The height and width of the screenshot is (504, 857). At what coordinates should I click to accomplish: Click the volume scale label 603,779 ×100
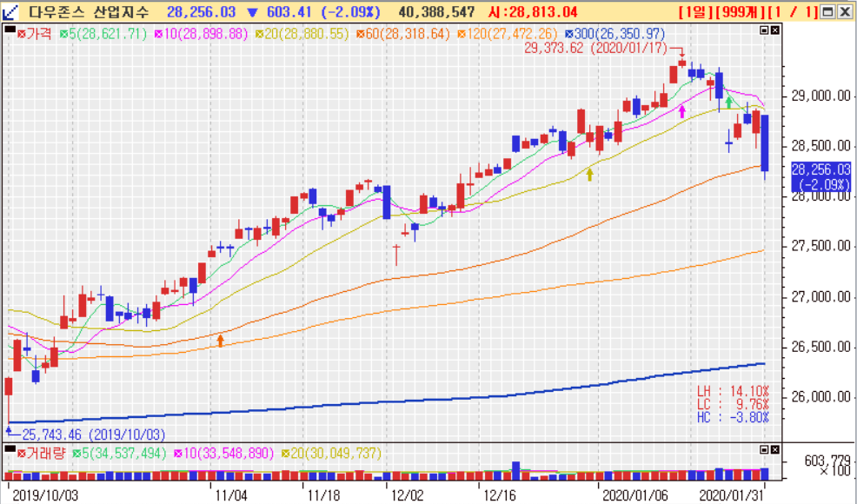pos(827,465)
